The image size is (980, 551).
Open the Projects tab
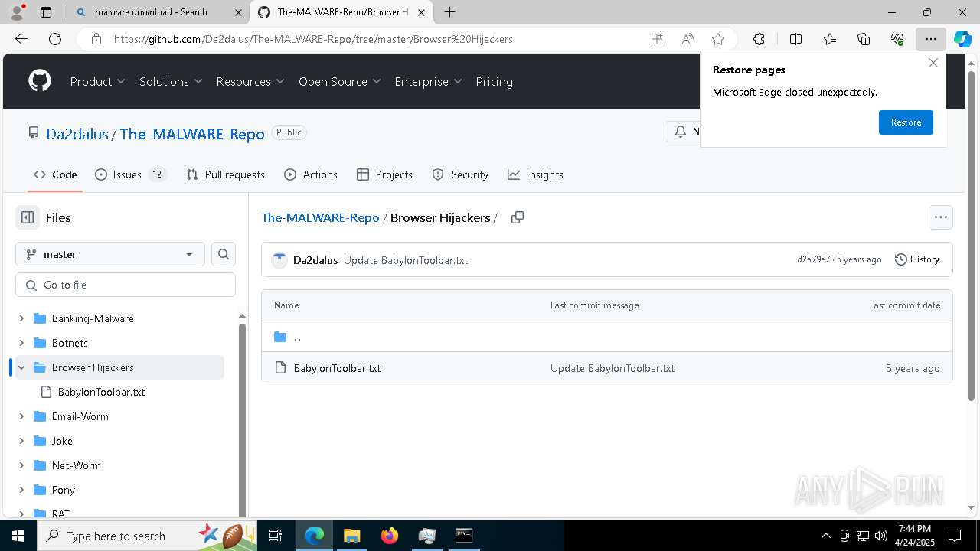pos(385,174)
